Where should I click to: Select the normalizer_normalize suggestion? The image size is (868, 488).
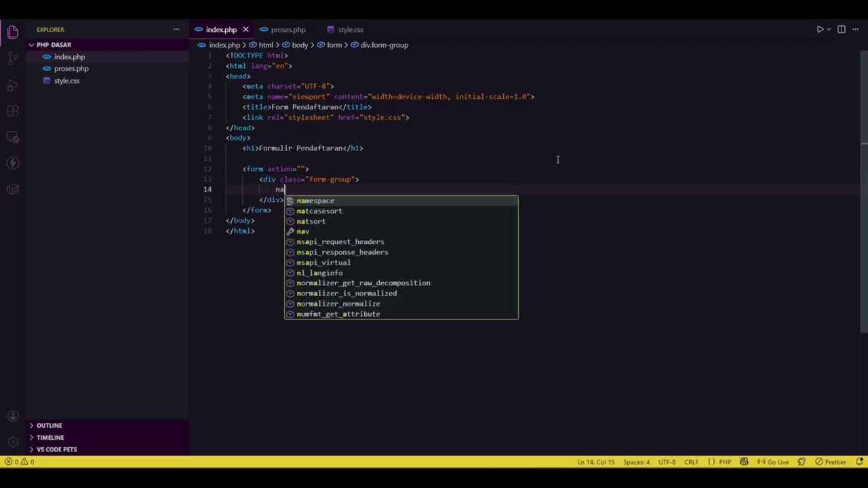coord(401,304)
